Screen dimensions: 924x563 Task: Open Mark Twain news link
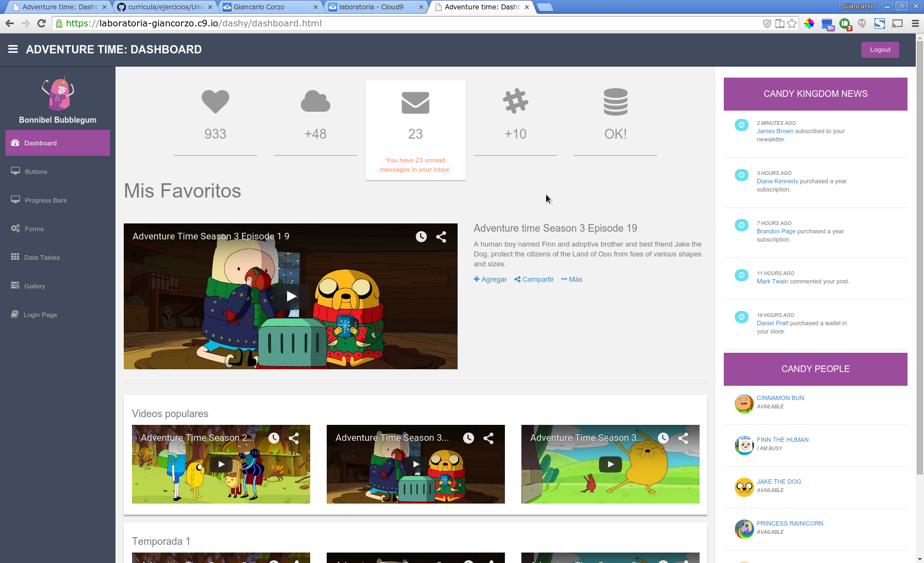772,281
